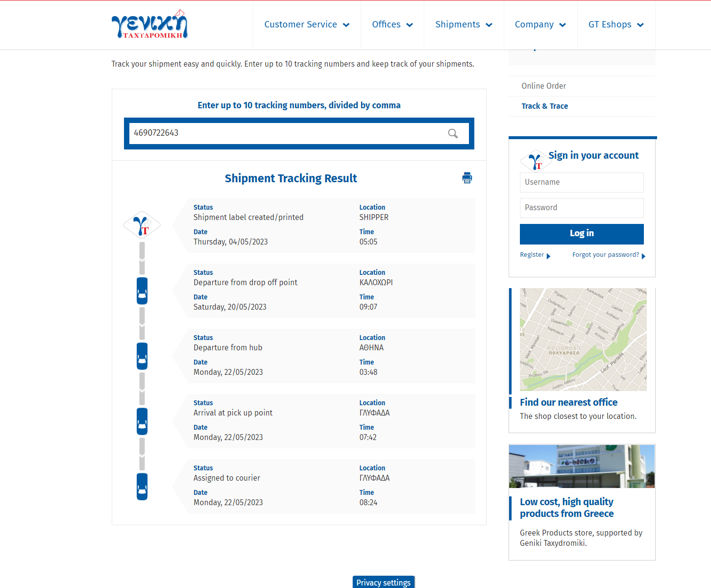The height and width of the screenshot is (588, 711).
Task: Click the Username field
Action: [582, 182]
